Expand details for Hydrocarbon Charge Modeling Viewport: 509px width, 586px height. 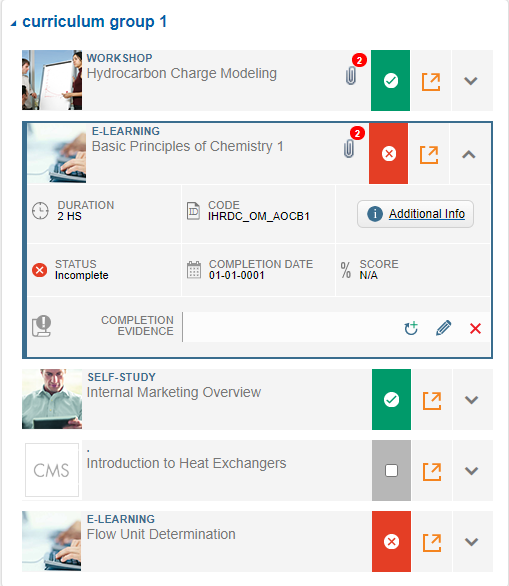[471, 81]
